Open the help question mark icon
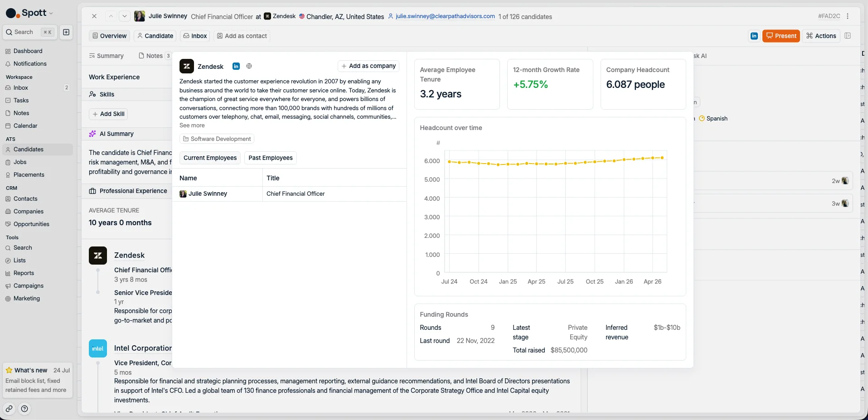This screenshot has height=420, width=868. [24, 409]
